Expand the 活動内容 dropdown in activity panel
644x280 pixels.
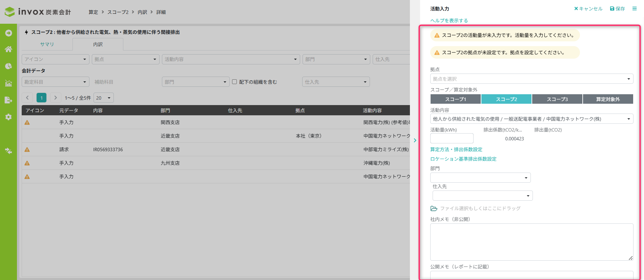[x=531, y=119]
